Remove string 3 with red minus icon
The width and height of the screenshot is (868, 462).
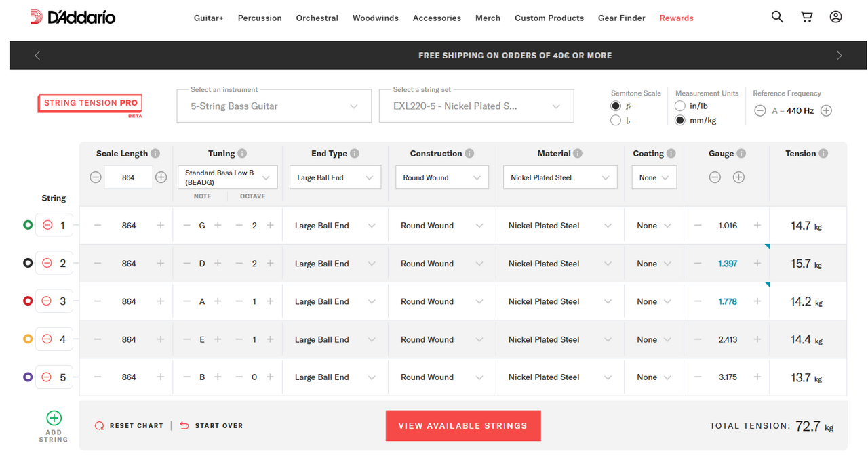47,301
